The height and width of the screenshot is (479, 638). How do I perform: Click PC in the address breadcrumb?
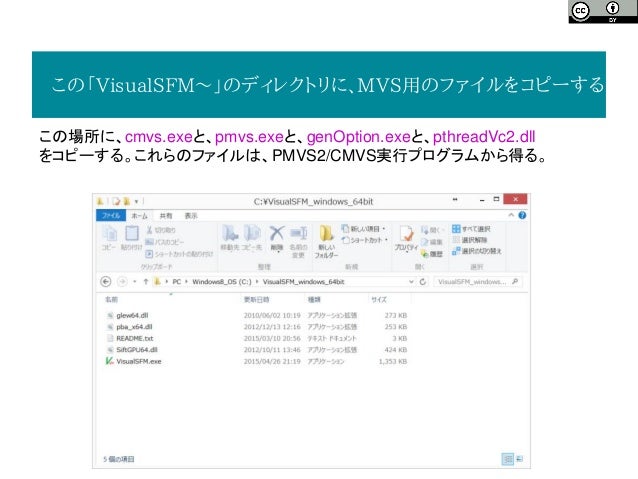pos(177,282)
